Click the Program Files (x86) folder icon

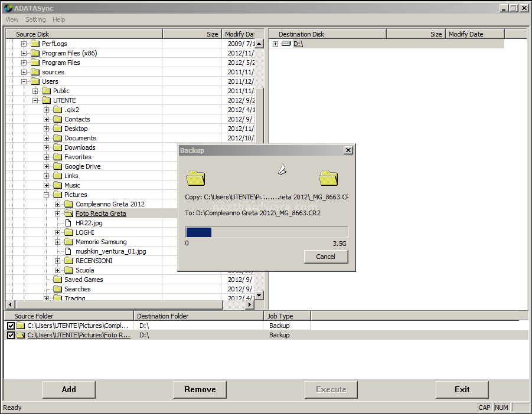point(35,53)
